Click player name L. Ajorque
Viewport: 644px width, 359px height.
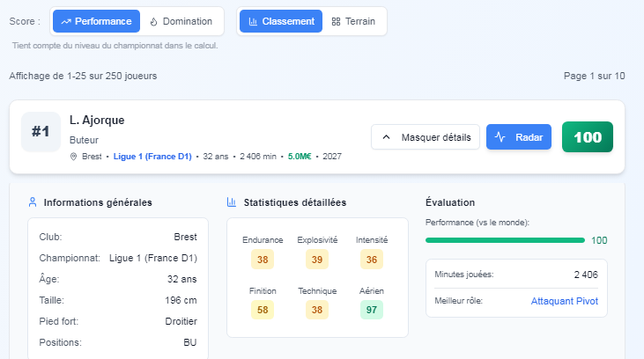click(x=97, y=121)
